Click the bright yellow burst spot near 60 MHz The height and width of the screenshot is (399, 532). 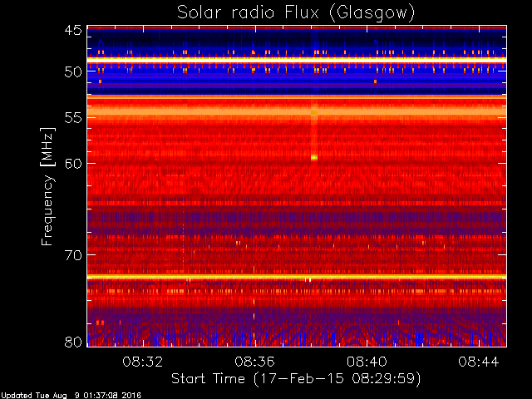314,157
